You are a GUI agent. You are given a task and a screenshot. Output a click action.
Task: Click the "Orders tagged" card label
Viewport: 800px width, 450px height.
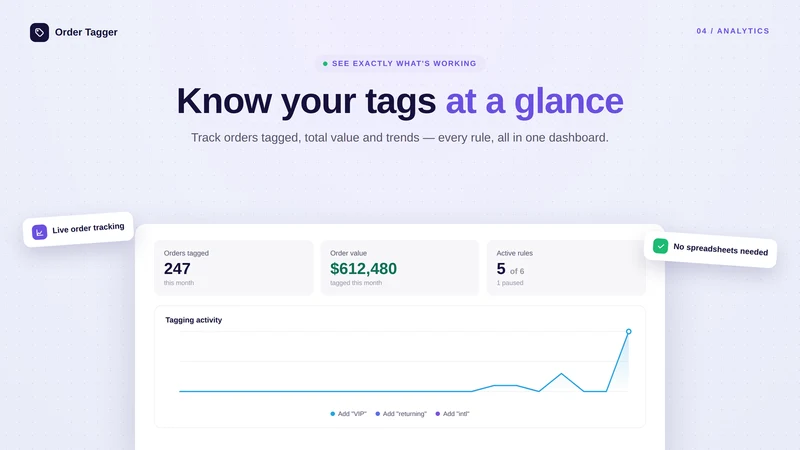pos(186,253)
